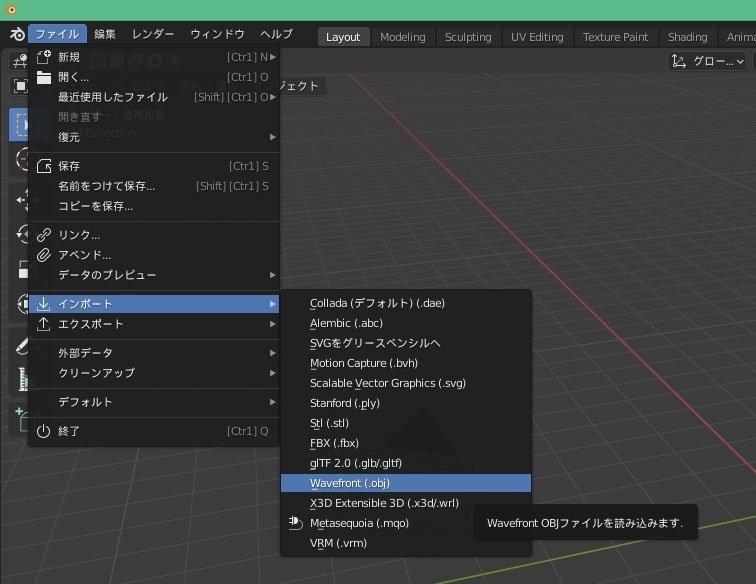Click the folder icon beside 開く
This screenshot has height=584, width=756.
click(44, 77)
